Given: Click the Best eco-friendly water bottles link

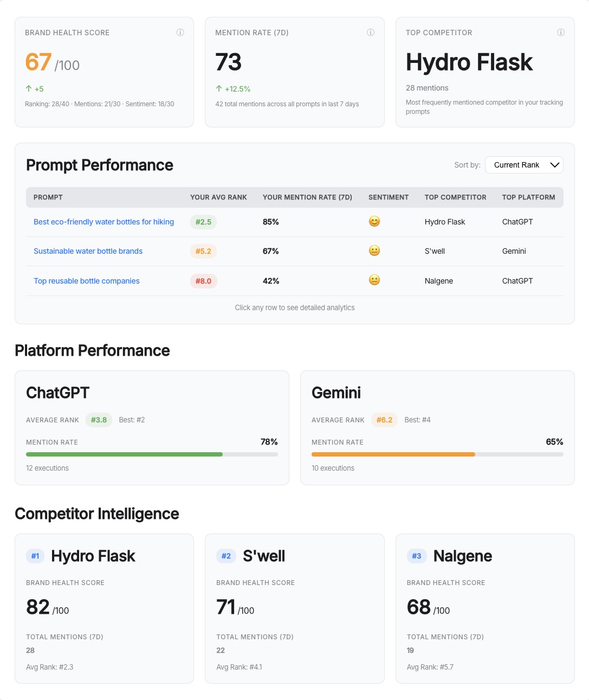Looking at the screenshot, I should tap(103, 222).
